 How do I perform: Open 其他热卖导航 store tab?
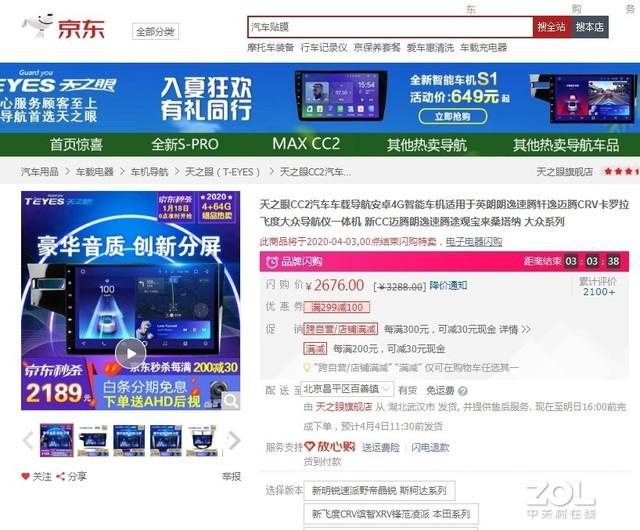coord(427,145)
